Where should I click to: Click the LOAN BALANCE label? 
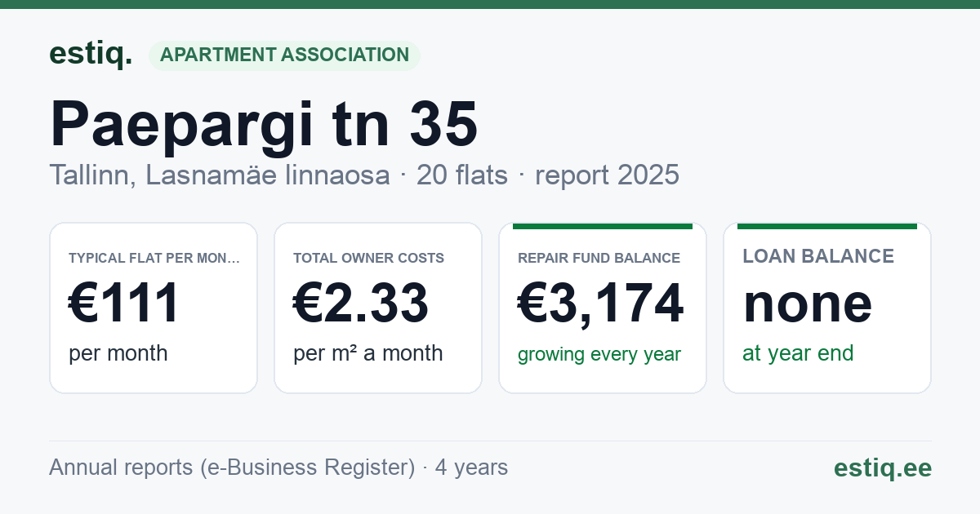[818, 256]
